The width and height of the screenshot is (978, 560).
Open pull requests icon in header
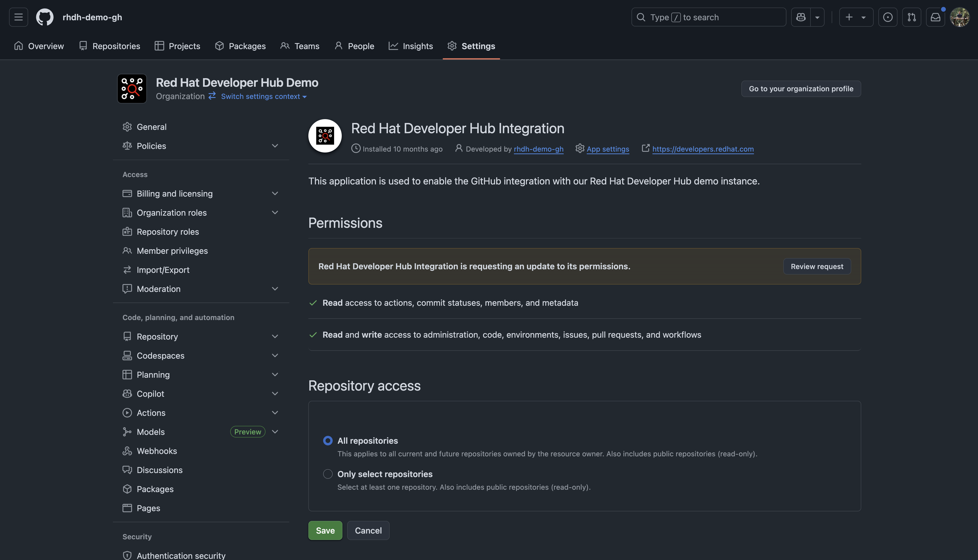(x=912, y=17)
